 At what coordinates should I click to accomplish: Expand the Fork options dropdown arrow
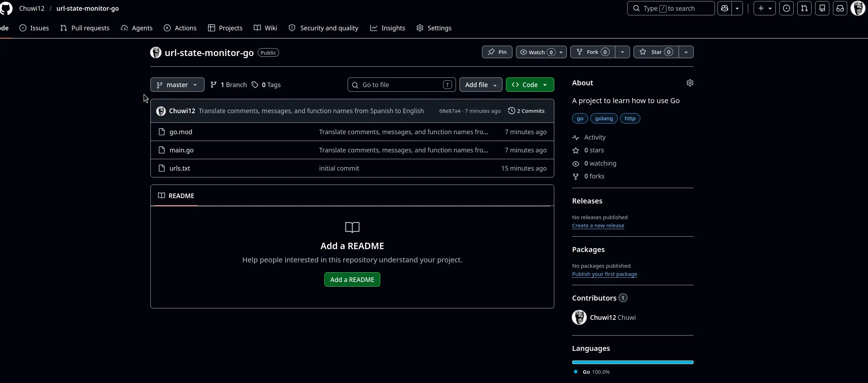(x=623, y=52)
